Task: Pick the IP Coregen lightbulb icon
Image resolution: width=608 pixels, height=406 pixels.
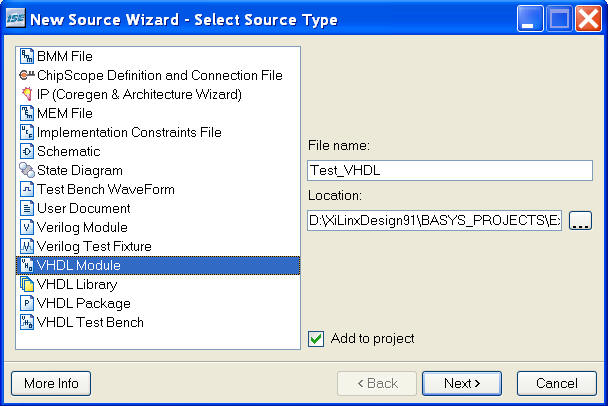Action: 27,94
